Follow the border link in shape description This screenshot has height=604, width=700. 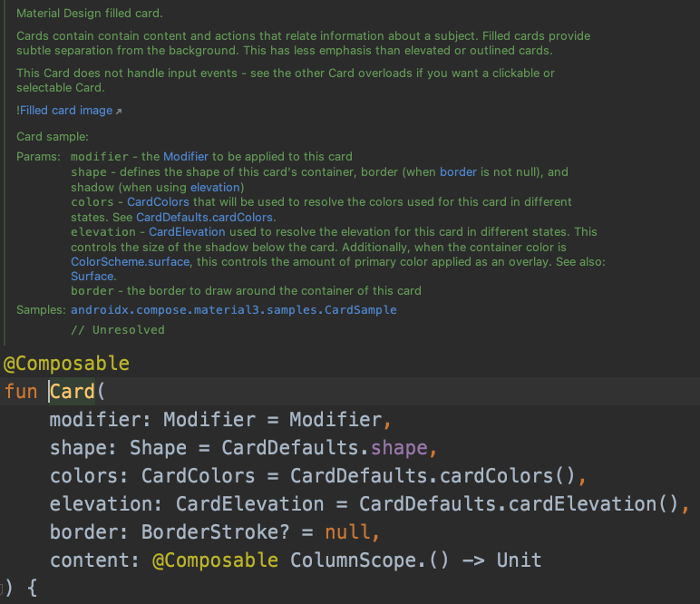[458, 172]
